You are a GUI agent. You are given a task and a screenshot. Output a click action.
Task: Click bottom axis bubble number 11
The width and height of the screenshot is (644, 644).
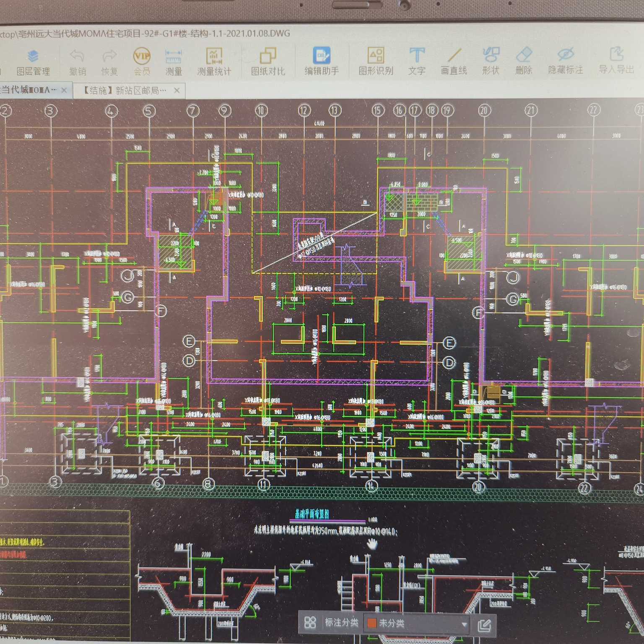pyautogui.click(x=263, y=485)
